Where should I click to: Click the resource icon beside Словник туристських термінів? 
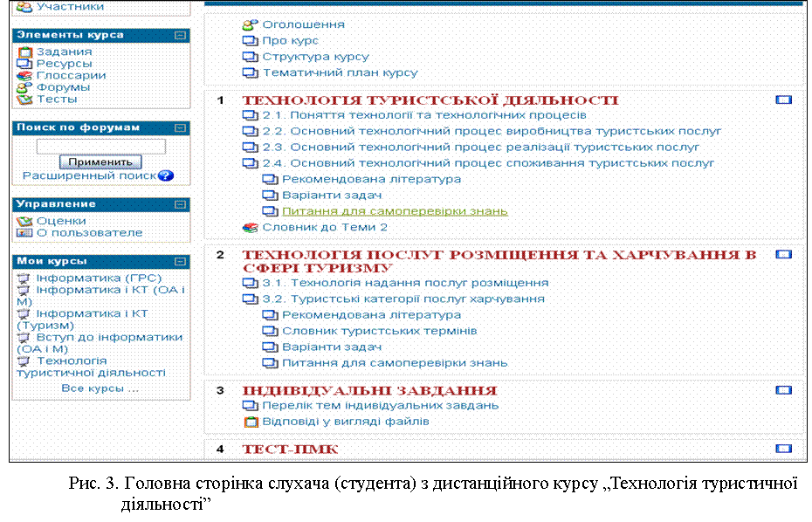coord(270,331)
